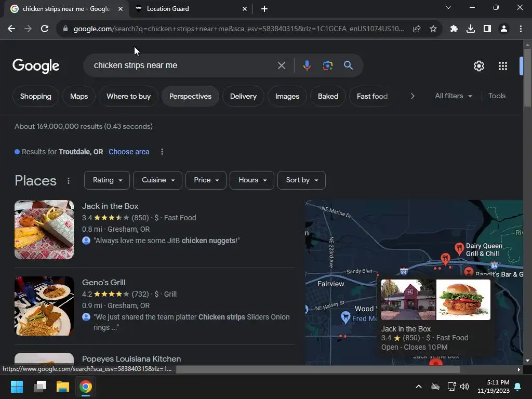Search by image with Google Lens icon
Image resolution: width=532 pixels, height=399 pixels.
pos(327,65)
